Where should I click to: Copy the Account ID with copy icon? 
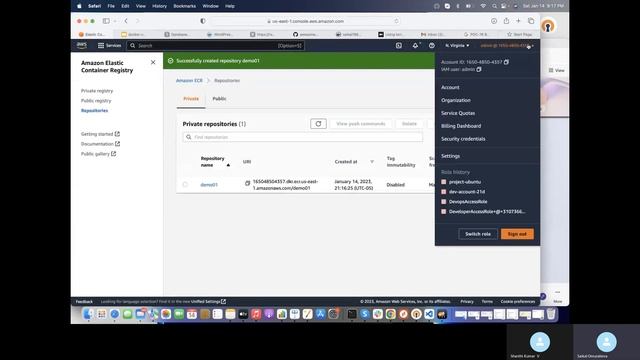(x=506, y=62)
